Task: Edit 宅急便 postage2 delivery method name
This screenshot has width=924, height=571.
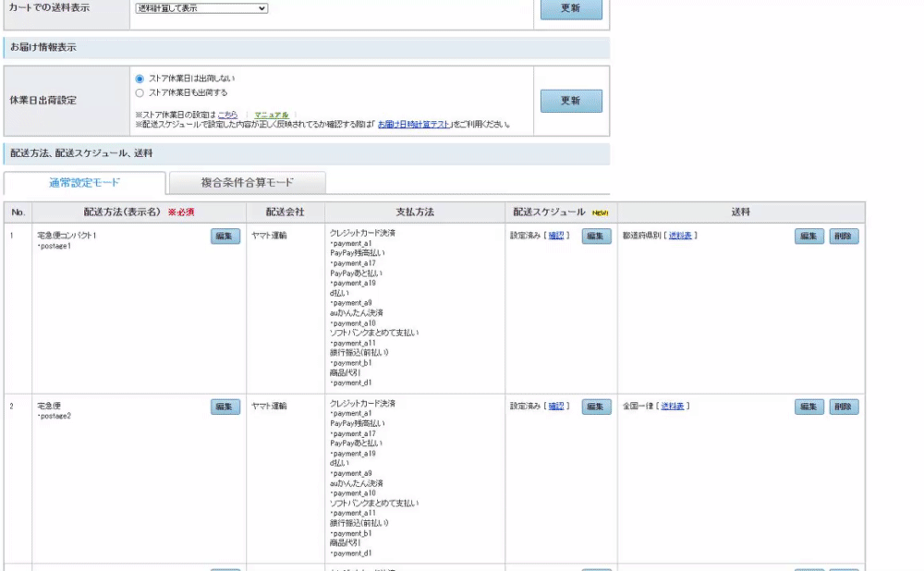Action: 225,407
